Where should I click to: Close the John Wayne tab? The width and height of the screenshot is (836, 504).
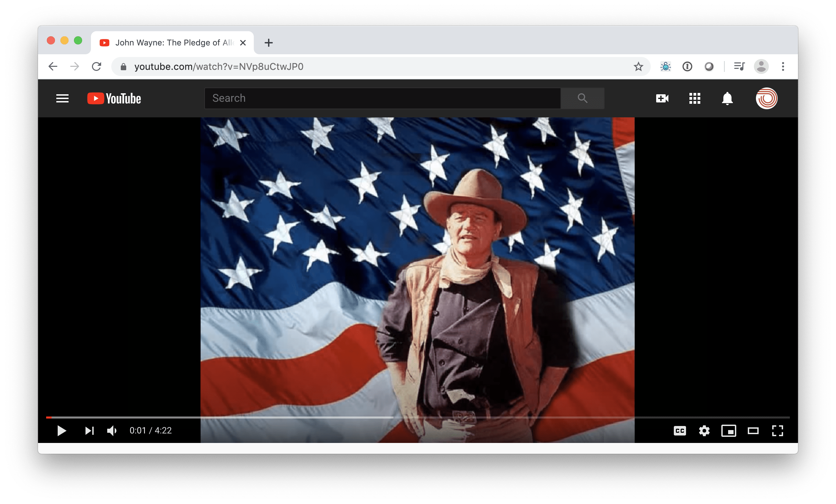(243, 43)
